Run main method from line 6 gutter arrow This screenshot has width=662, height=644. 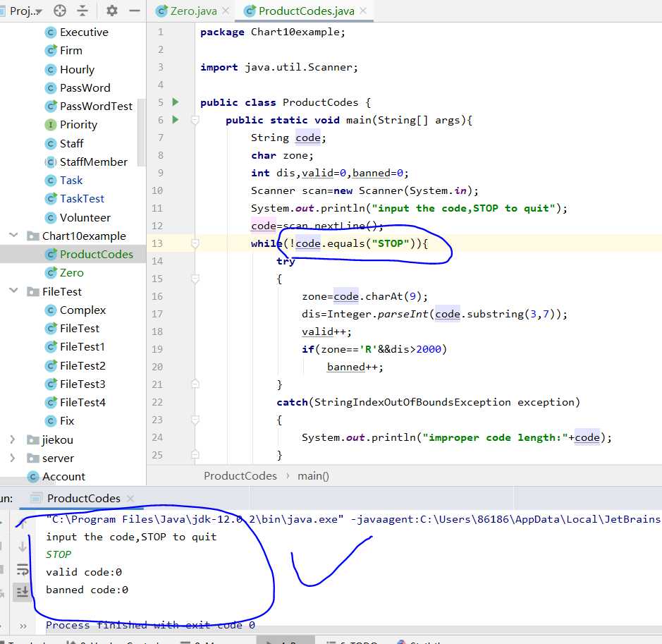click(x=176, y=120)
